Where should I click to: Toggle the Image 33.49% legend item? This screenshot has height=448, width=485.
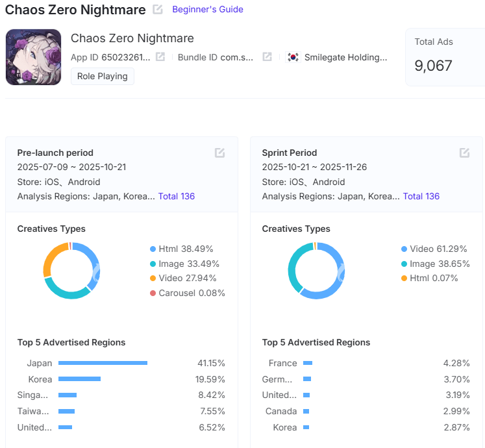click(184, 264)
